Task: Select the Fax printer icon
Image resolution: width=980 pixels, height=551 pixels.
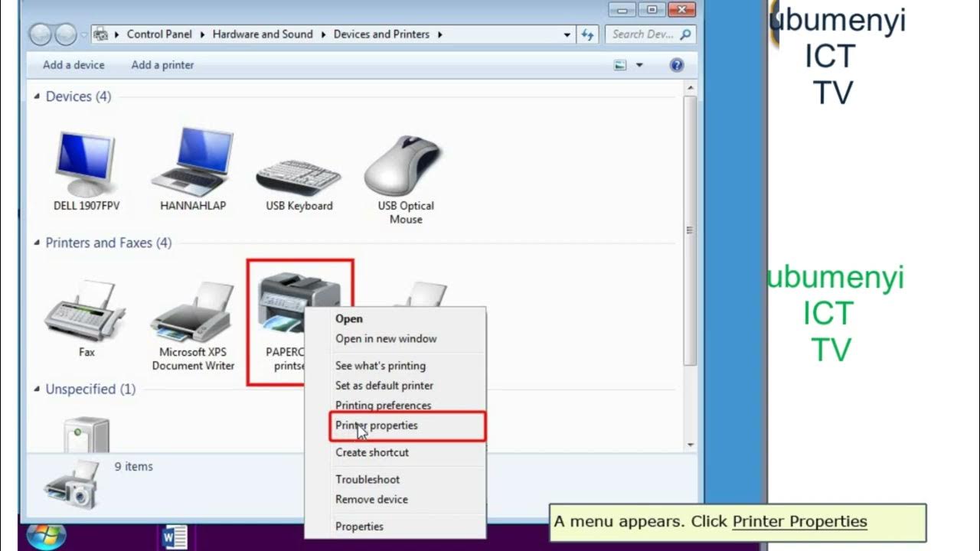Action: pyautogui.click(x=86, y=310)
